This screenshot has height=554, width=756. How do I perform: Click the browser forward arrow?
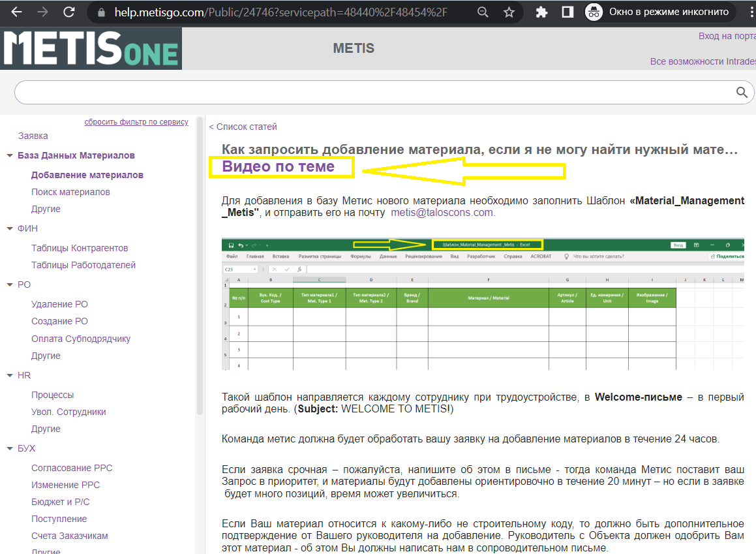[43, 12]
